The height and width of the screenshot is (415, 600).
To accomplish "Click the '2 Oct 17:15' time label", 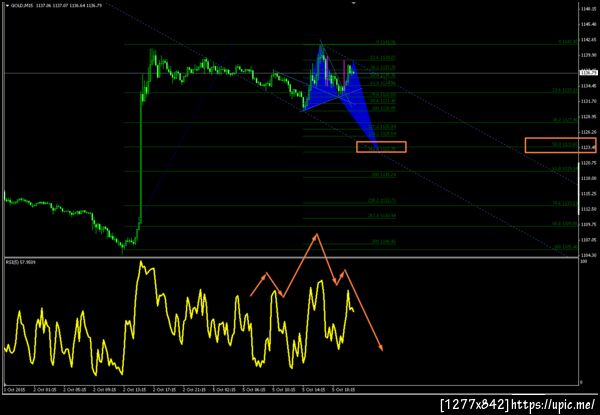I will pyautogui.click(x=166, y=390).
